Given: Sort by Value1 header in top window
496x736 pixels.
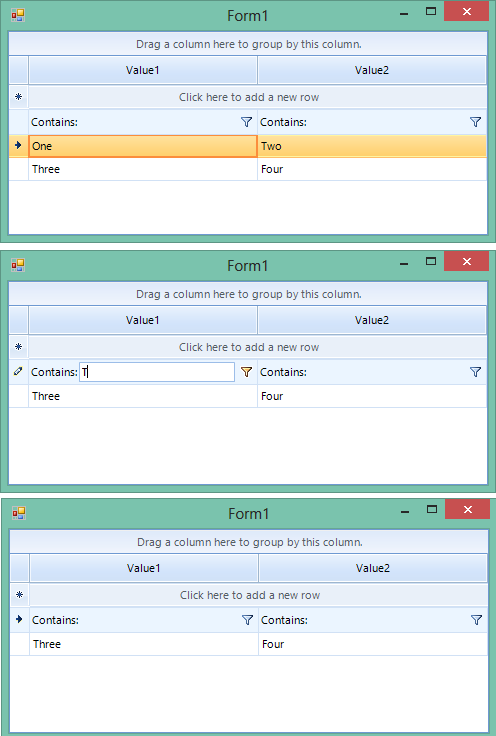Looking at the screenshot, I should click(x=143, y=70).
